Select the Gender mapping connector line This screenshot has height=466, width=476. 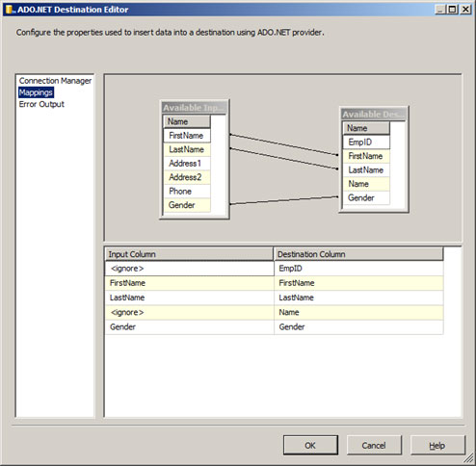click(x=284, y=200)
